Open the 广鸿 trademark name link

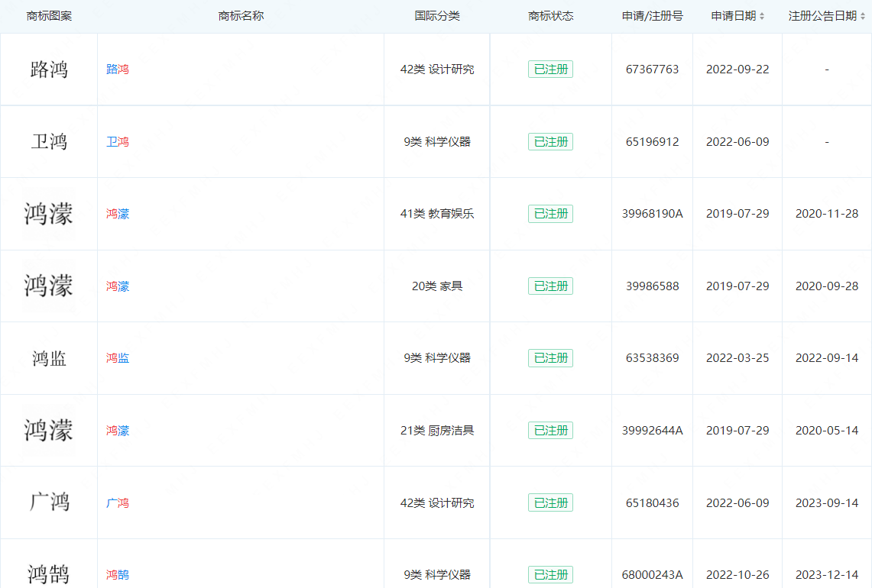point(118,503)
